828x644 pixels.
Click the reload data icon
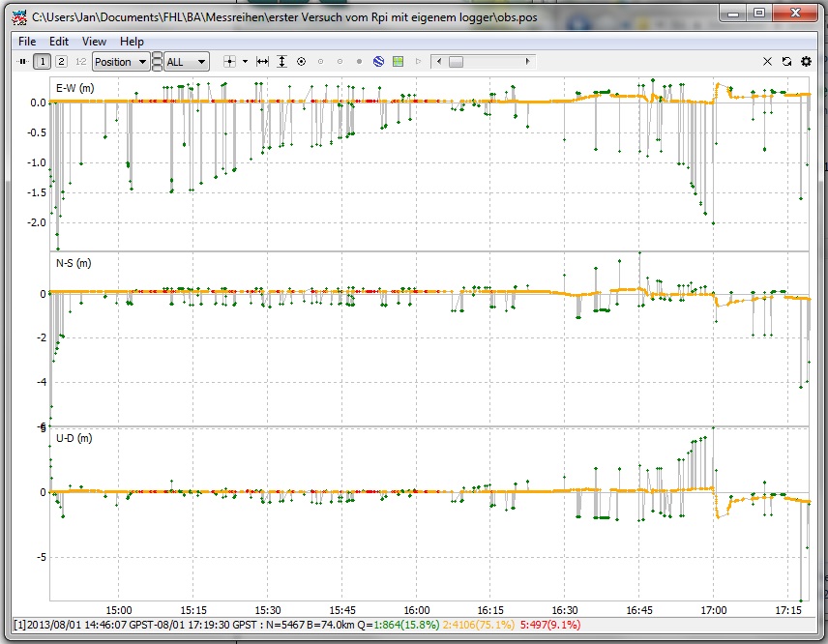(787, 62)
